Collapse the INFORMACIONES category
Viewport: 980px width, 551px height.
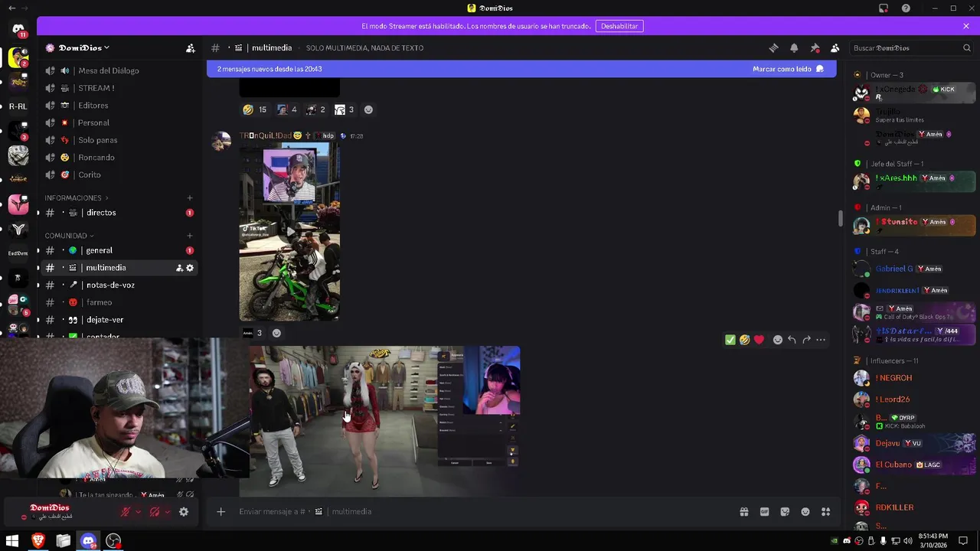(77, 197)
